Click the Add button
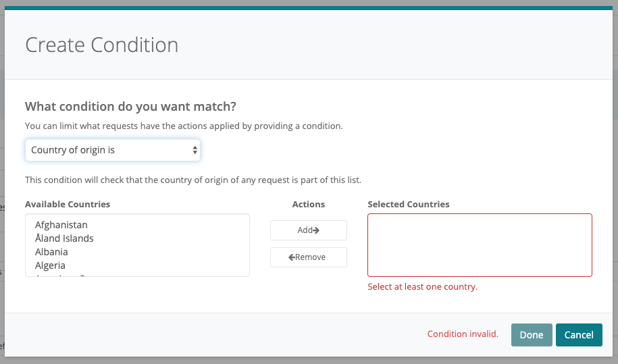 point(308,230)
